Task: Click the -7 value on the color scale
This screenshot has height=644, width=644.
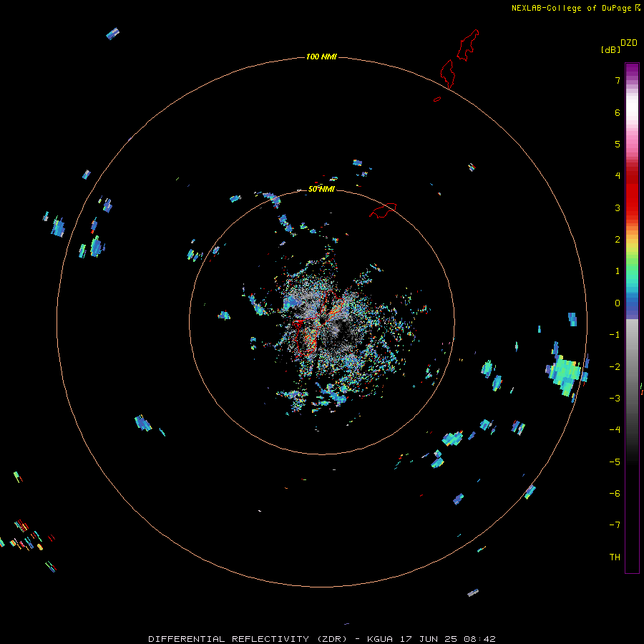Action: tap(615, 525)
